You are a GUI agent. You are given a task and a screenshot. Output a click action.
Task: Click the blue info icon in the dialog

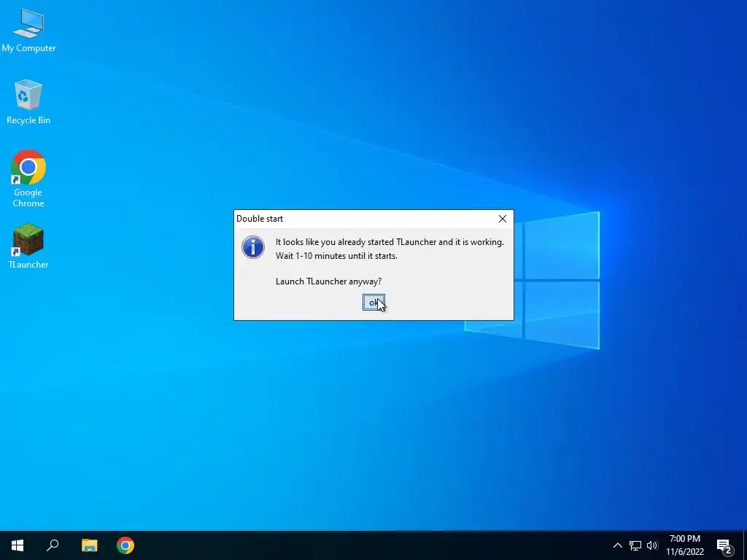click(x=253, y=248)
